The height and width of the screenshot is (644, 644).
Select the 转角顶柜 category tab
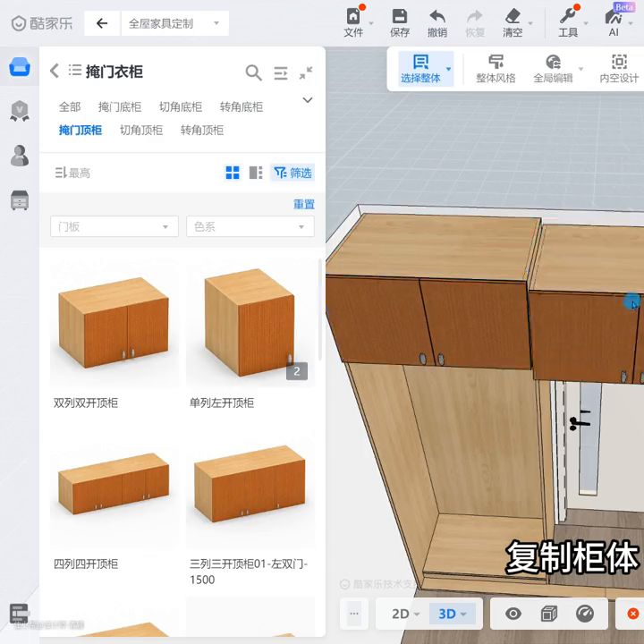coord(202,131)
